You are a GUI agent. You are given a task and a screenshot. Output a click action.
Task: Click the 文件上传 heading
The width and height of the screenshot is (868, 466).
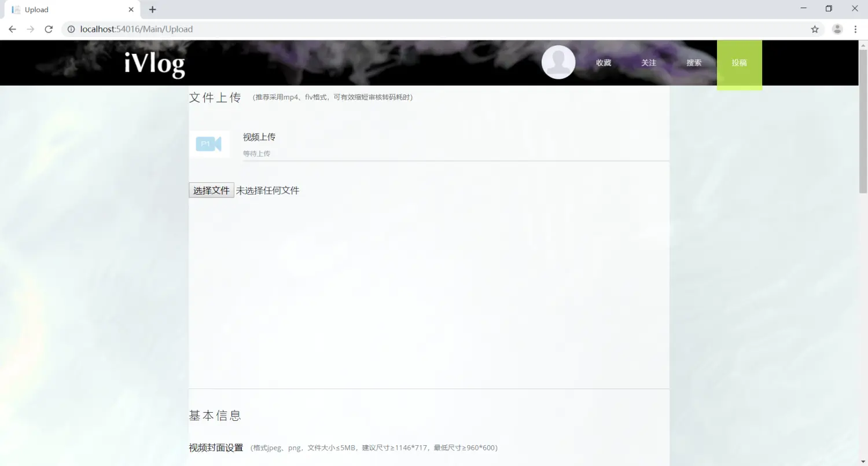(x=215, y=97)
